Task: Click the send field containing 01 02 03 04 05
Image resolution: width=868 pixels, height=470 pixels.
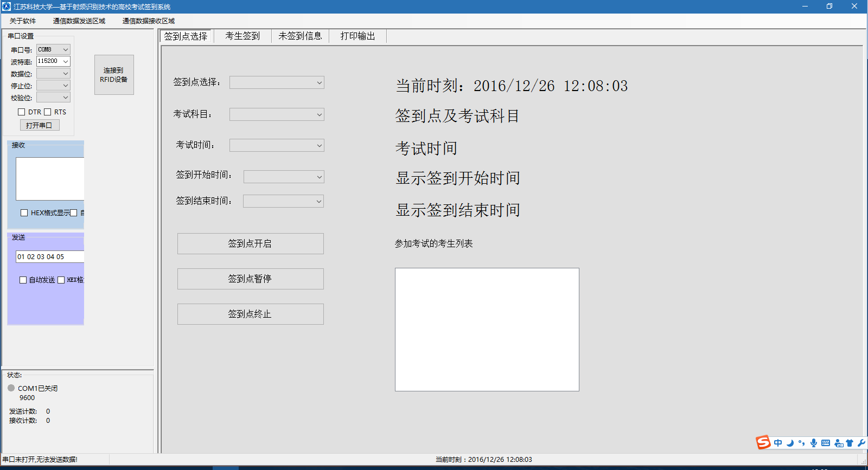Action: (x=50, y=257)
